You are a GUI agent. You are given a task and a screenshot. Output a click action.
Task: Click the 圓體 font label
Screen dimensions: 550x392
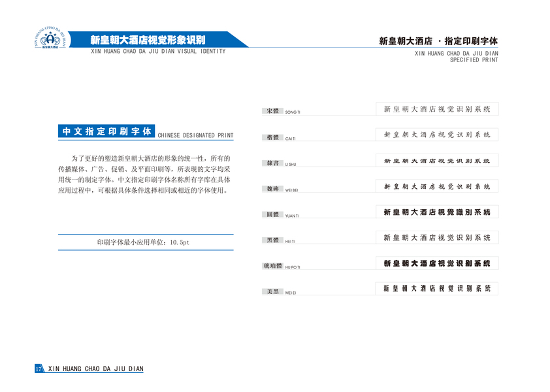pyautogui.click(x=272, y=214)
